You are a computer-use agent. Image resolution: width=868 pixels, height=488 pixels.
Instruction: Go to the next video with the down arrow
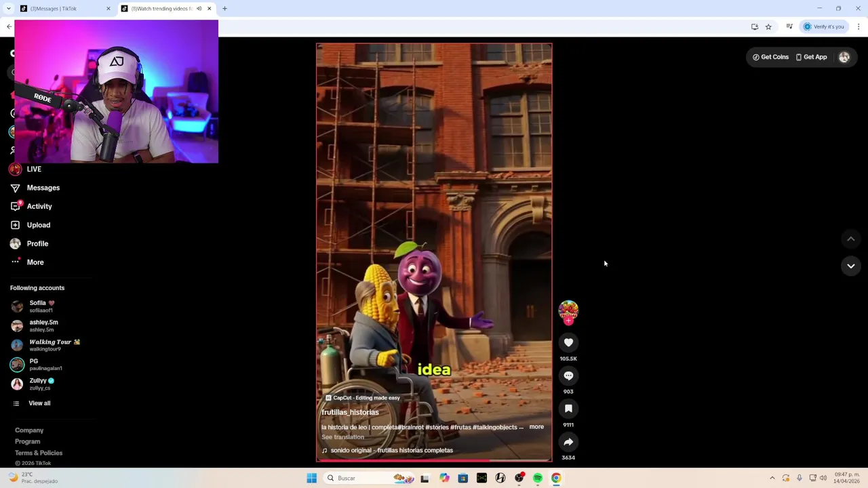click(x=850, y=266)
